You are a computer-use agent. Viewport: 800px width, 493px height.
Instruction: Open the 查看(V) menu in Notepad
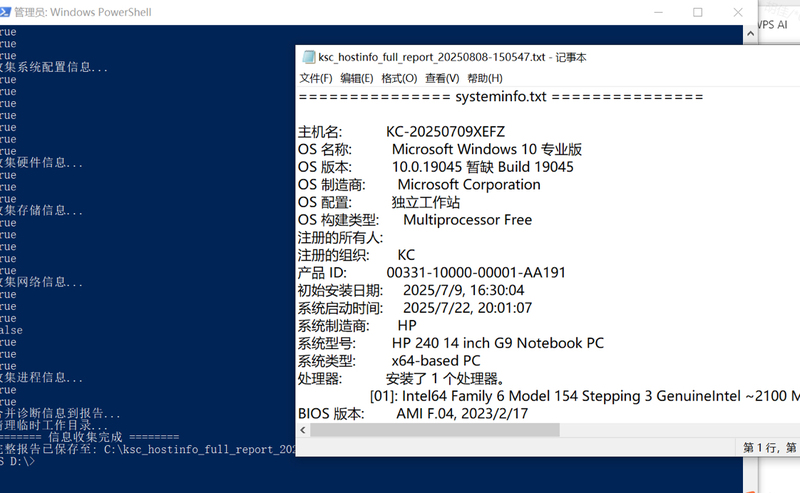click(x=442, y=78)
